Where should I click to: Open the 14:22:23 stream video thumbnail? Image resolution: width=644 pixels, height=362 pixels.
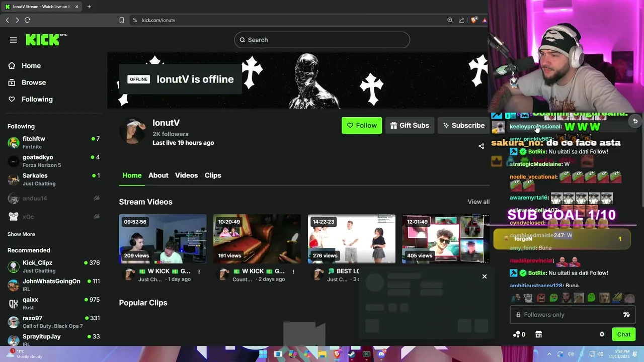[x=352, y=239]
